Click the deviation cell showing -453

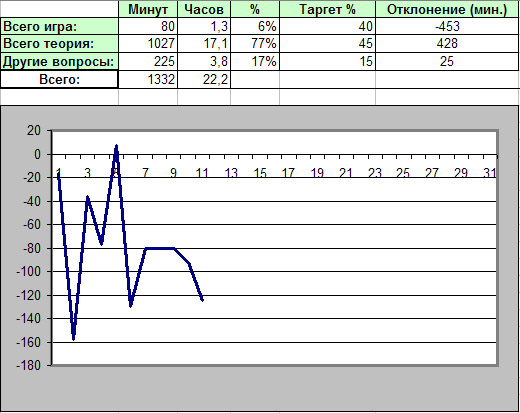(x=447, y=26)
